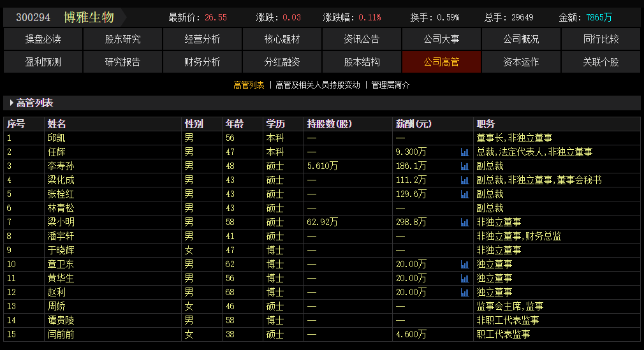Open salary chart icon for 章卫东
Image resolution: width=644 pixels, height=350 pixels.
(465, 265)
